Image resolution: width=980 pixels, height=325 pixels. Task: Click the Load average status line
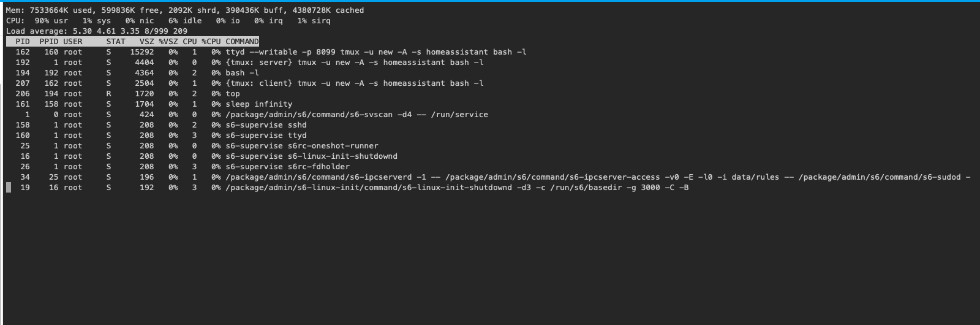(x=97, y=31)
